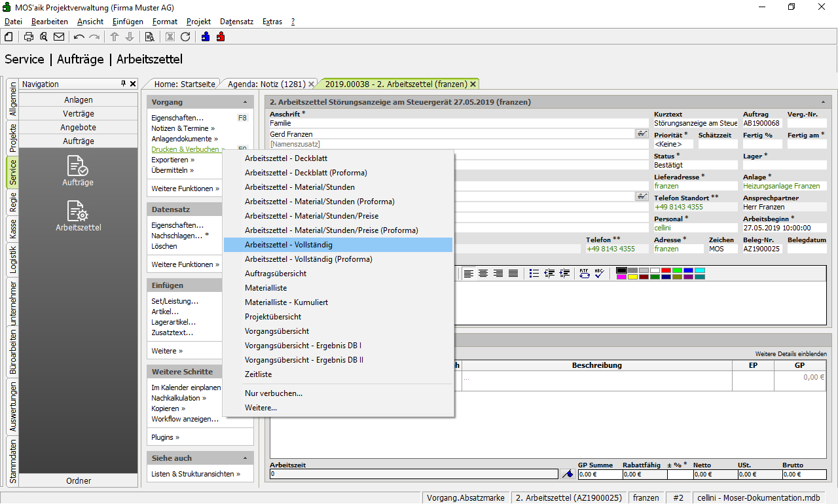Viewport: 838px width, 504px height.
Task: Click the Kurztext input field
Action: (x=695, y=123)
